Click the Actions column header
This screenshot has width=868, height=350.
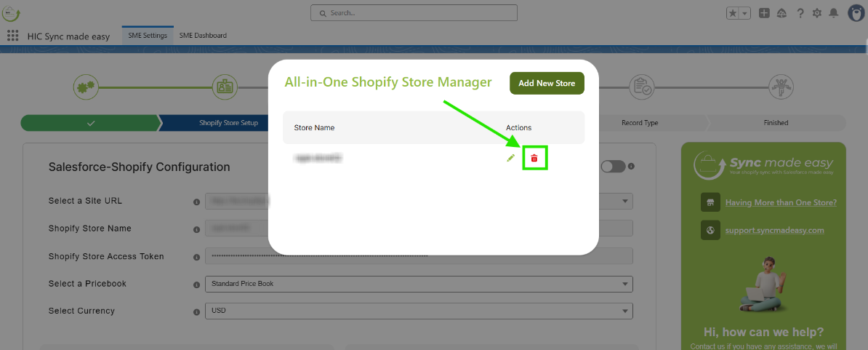tap(519, 128)
